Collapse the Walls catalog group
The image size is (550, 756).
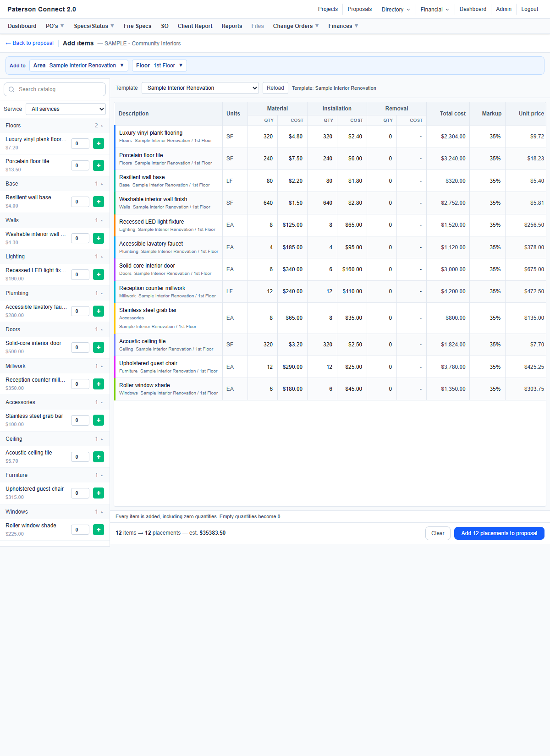(55, 220)
